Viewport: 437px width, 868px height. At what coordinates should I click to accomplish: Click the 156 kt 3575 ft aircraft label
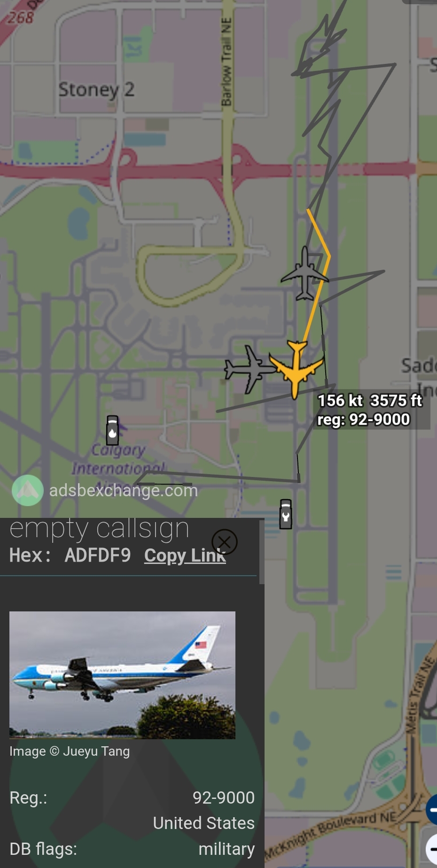click(370, 410)
